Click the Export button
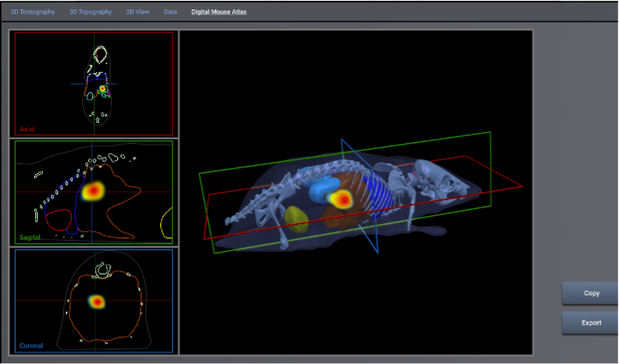Screen dimensions: 619x364 pyautogui.click(x=590, y=322)
